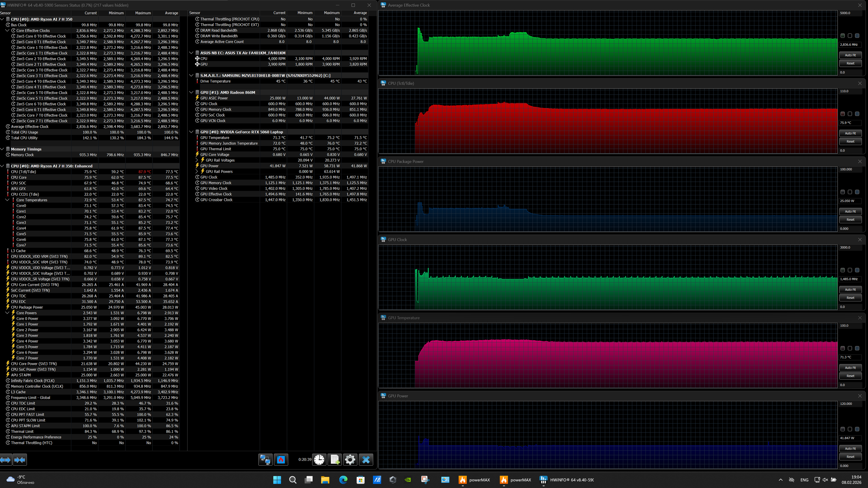Click the CPU flame stress icon
Viewport: 868px width, 488px height.
point(281,460)
